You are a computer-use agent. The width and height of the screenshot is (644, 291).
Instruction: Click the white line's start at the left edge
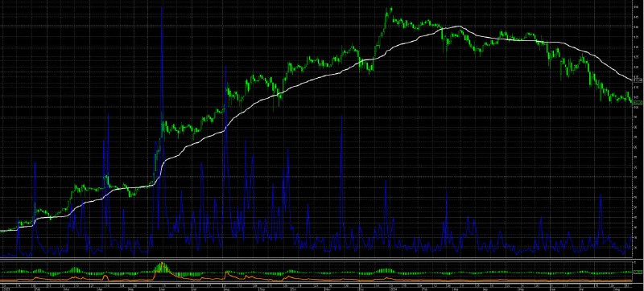pyautogui.click(x=2, y=232)
